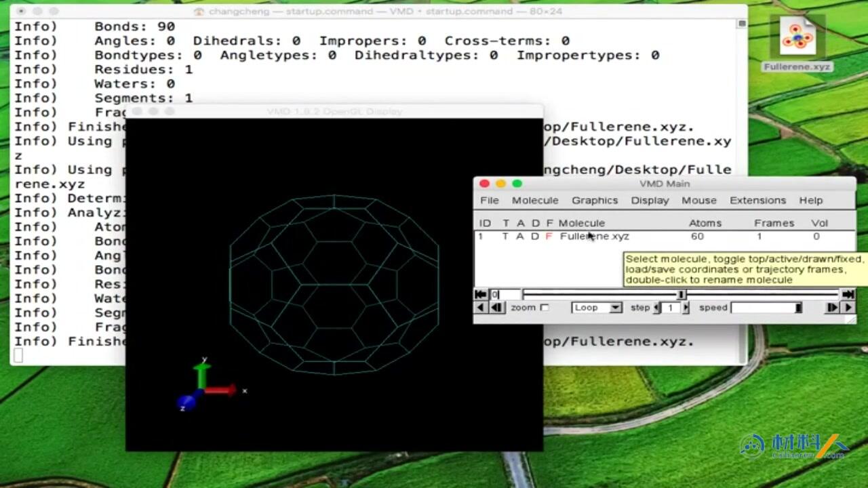Step back one frame

click(x=496, y=308)
